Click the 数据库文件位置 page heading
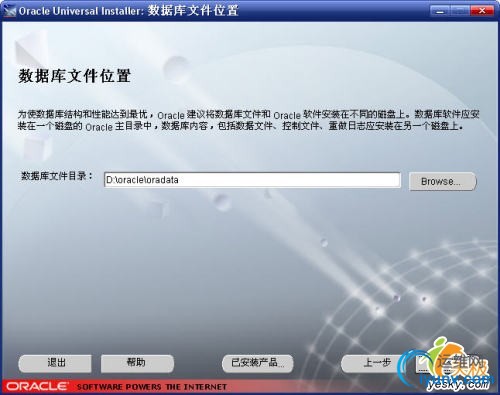 coord(74,76)
